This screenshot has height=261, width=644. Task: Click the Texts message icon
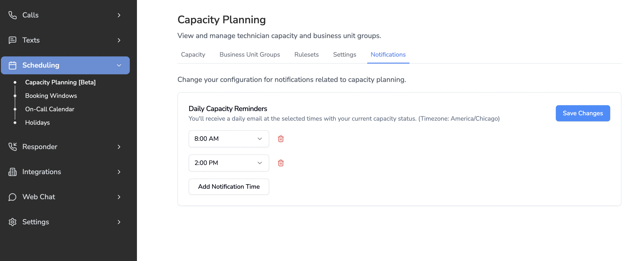[x=12, y=40]
